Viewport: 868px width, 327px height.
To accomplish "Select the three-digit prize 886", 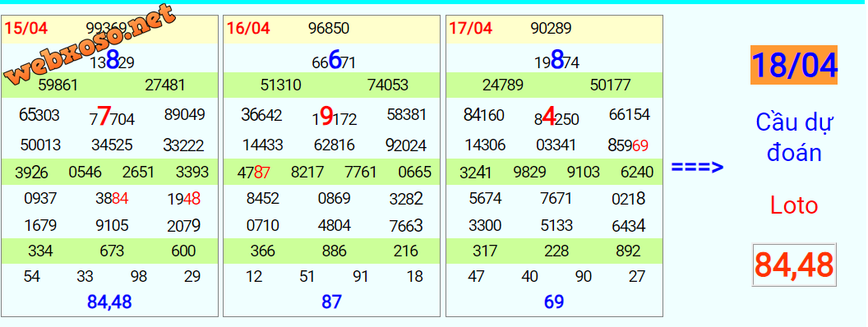I will (x=334, y=251).
